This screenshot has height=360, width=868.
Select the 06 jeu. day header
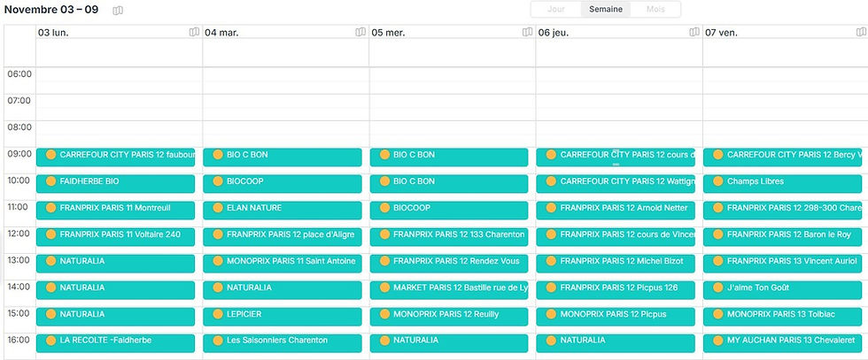[554, 33]
